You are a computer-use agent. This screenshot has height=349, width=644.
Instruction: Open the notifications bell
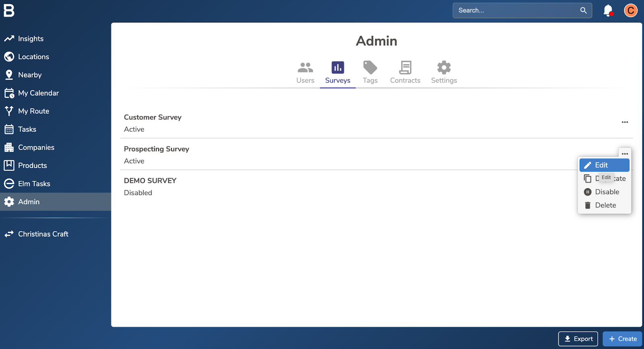pyautogui.click(x=608, y=10)
